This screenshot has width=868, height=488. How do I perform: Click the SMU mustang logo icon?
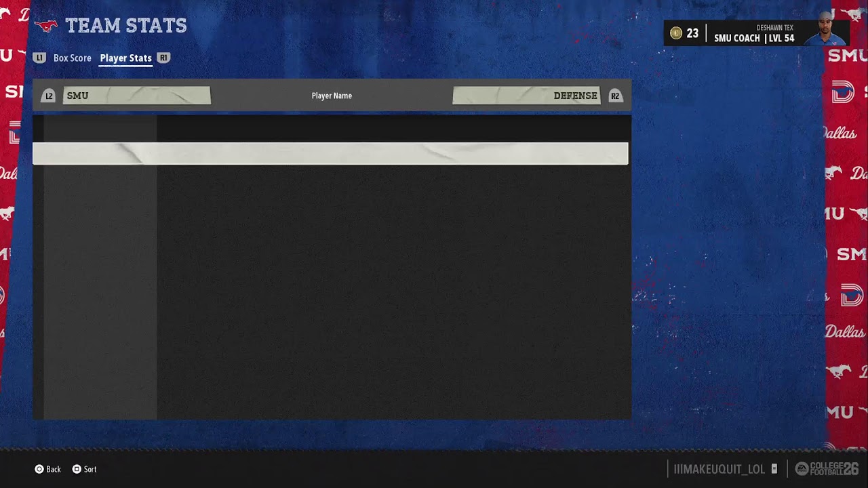[46, 26]
